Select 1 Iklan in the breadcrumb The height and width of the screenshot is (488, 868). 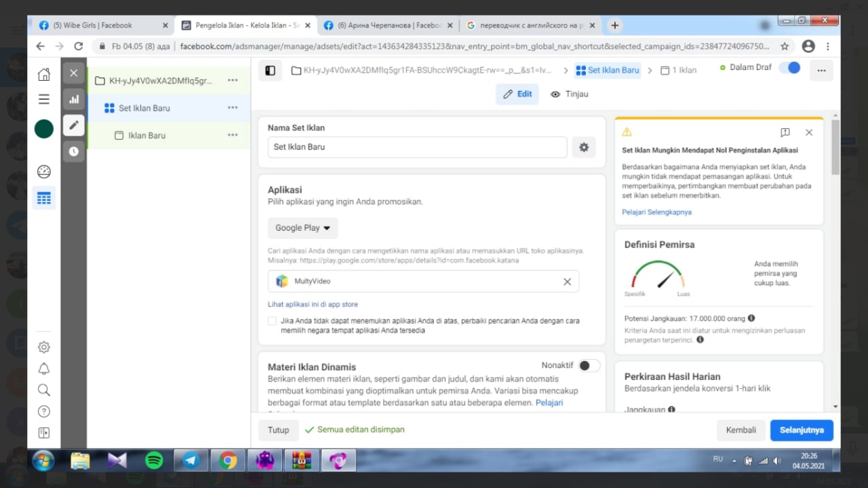point(678,70)
